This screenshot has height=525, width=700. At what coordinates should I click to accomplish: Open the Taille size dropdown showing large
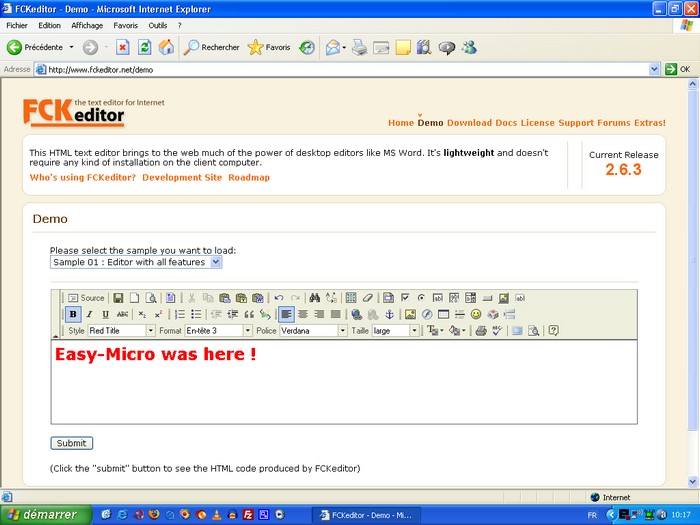pos(396,331)
